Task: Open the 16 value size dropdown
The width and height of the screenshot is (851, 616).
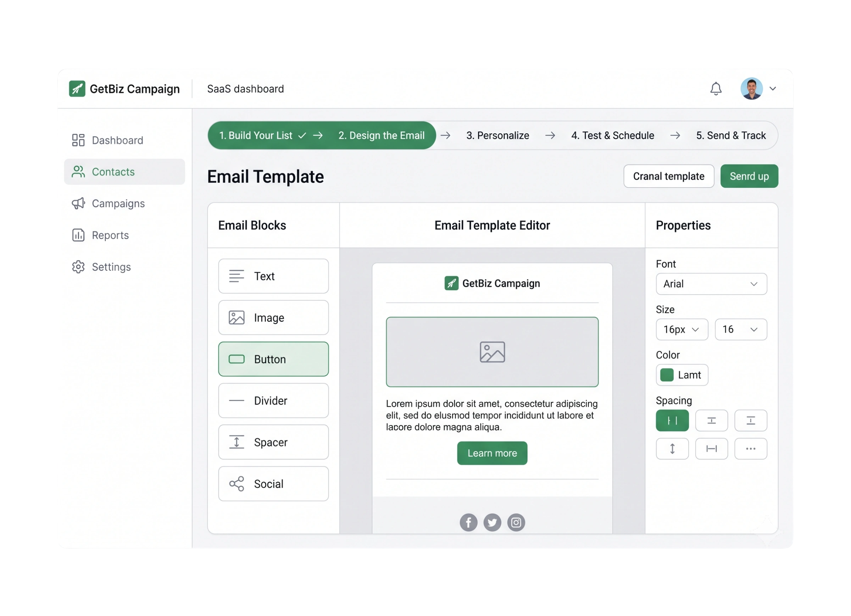Action: [x=741, y=329]
